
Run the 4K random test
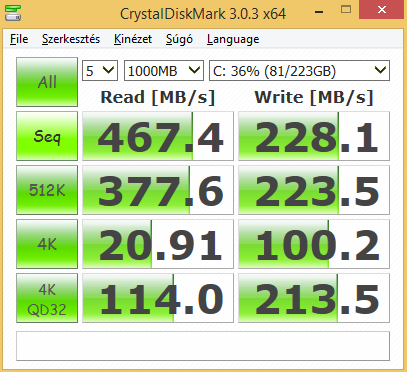pyautogui.click(x=47, y=244)
